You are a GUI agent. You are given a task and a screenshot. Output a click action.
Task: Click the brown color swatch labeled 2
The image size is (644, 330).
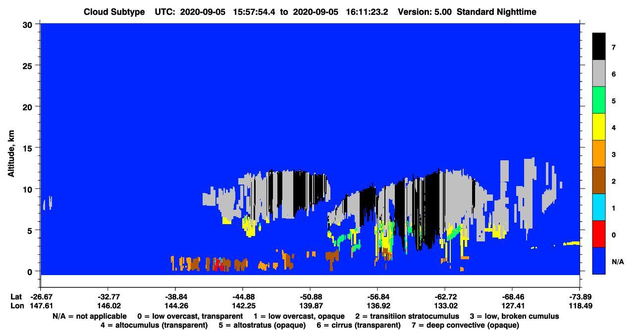599,181
